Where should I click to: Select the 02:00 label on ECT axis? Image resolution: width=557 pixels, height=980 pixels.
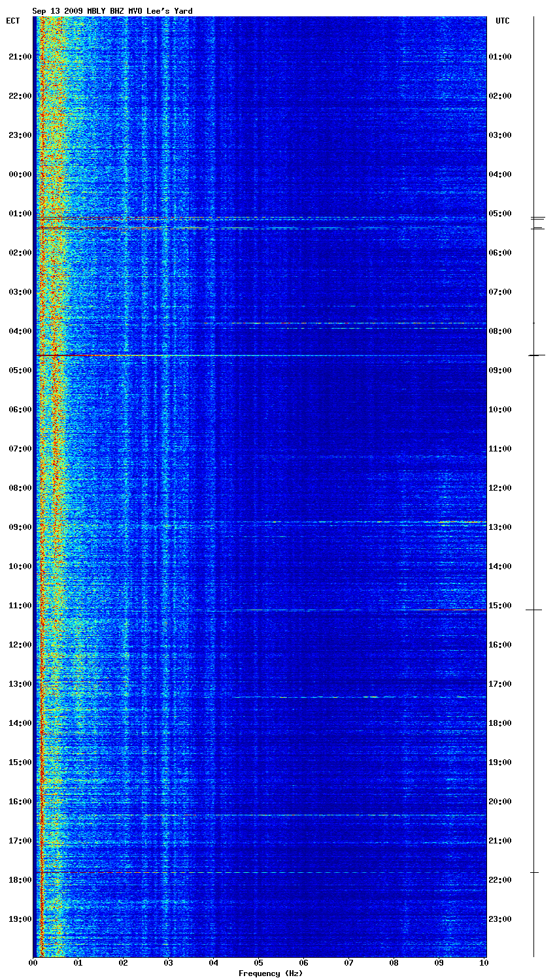coord(20,253)
